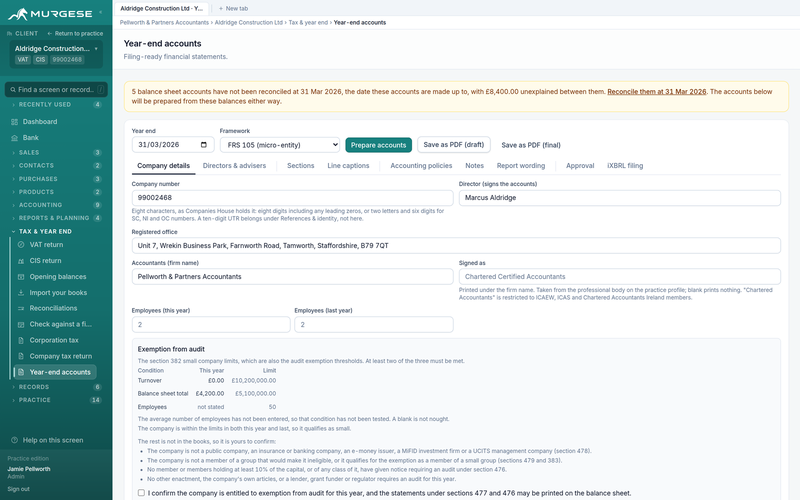The height and width of the screenshot is (500, 800).
Task: Click Save as PDF (final)
Action: pos(531,145)
